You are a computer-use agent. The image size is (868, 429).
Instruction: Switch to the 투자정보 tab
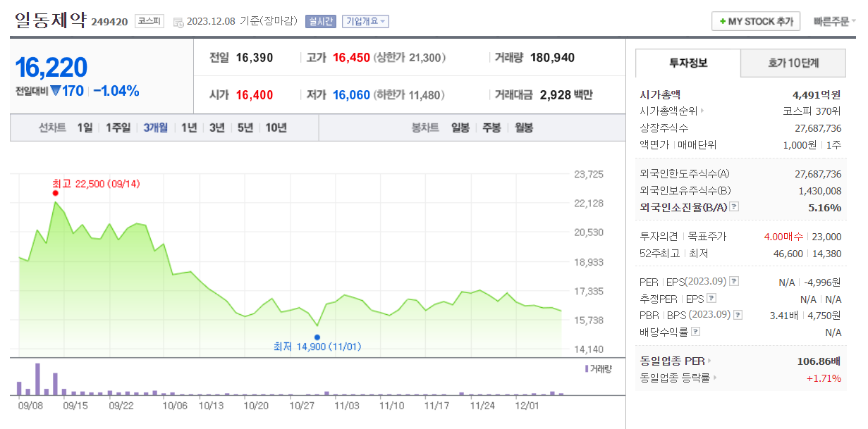tap(688, 63)
